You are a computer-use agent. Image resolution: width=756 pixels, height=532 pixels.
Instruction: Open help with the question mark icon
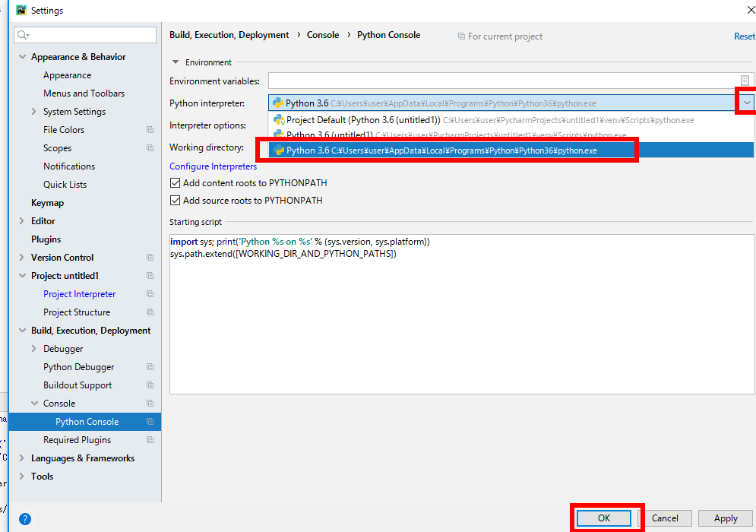[25, 519]
